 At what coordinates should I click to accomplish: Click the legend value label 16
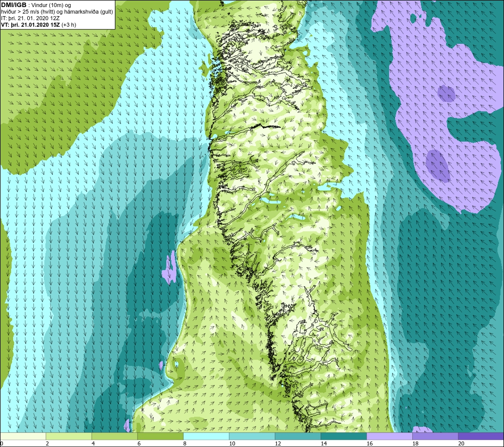[369, 443]
